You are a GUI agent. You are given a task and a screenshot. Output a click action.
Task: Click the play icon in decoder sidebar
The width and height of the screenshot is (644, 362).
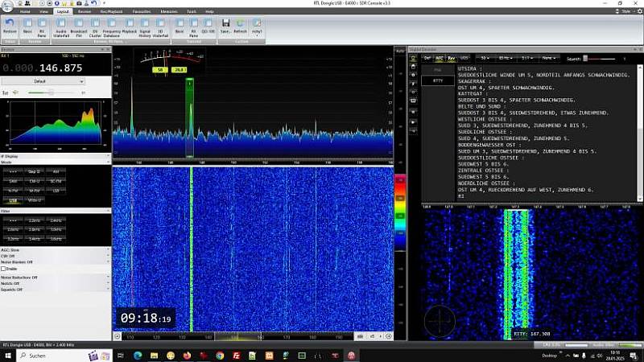(413, 122)
